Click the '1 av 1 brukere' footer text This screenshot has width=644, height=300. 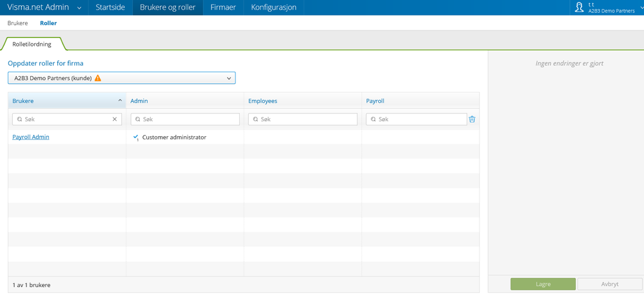pos(31,285)
